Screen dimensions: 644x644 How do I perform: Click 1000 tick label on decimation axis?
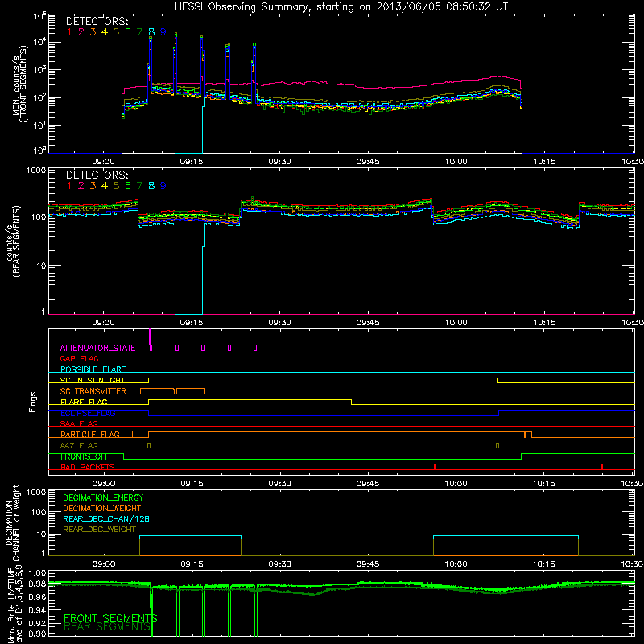click(36, 492)
